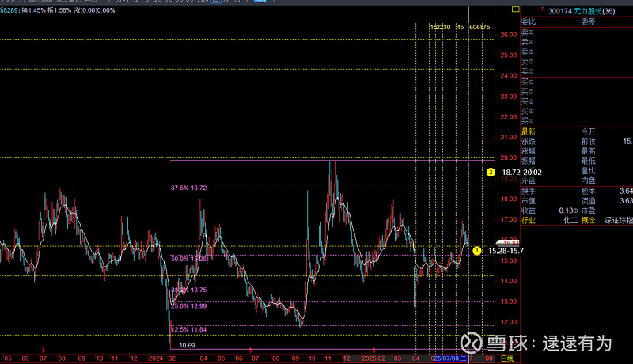Click the 委差 label in the quote panel
This screenshot has width=633, height=364.
(588, 22)
